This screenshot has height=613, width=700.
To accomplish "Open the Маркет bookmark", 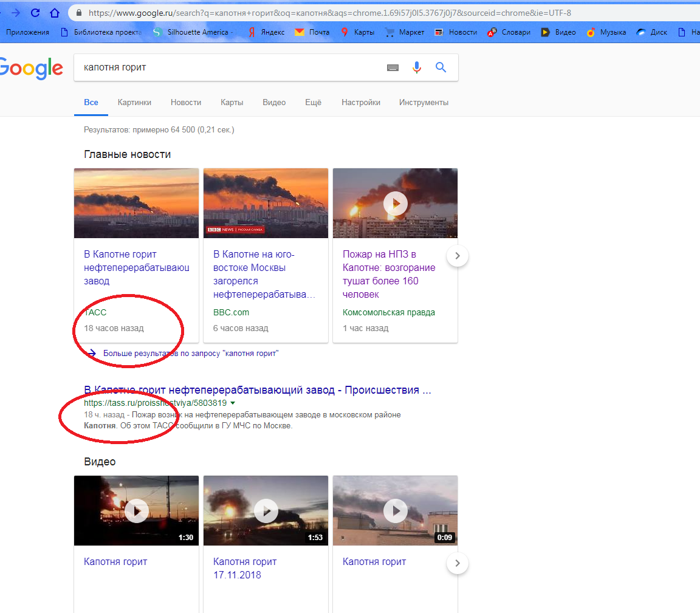I will (405, 32).
